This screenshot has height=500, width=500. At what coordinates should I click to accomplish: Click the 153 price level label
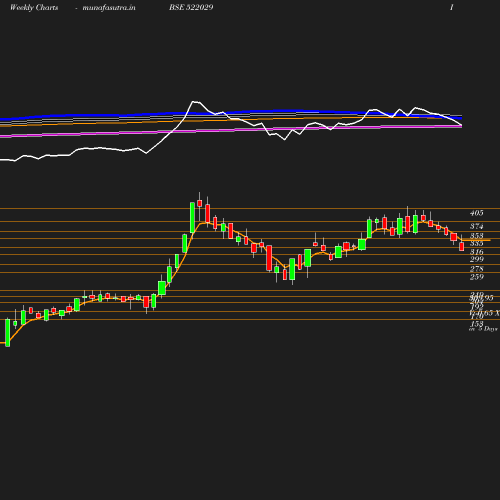click(x=477, y=324)
